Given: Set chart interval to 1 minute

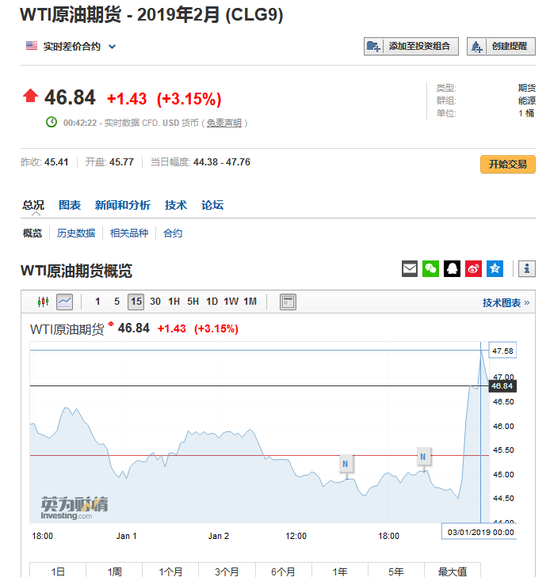Looking at the screenshot, I should (97, 302).
